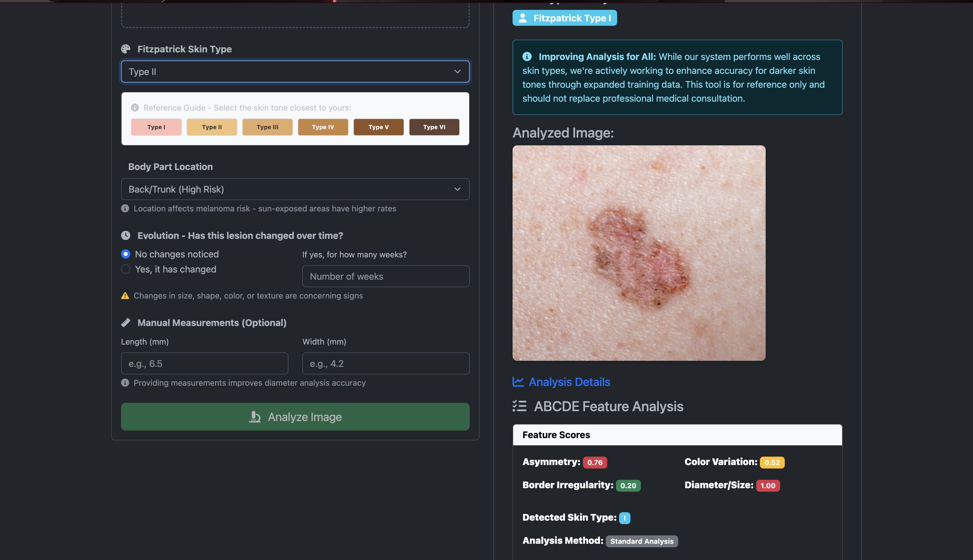This screenshot has width=973, height=560.
Task: Focus the Number of weeks input field
Action: tap(385, 276)
